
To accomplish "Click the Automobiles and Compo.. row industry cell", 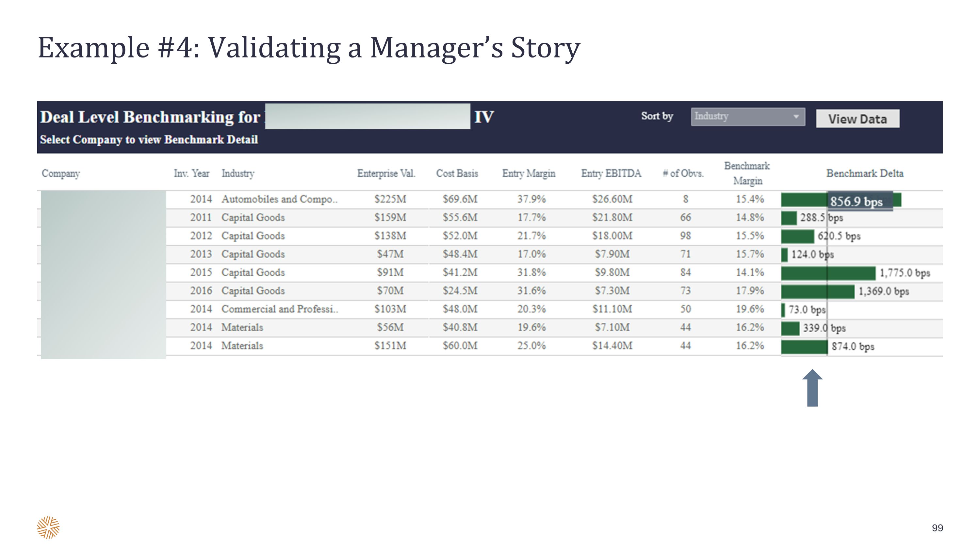I will click(x=279, y=199).
